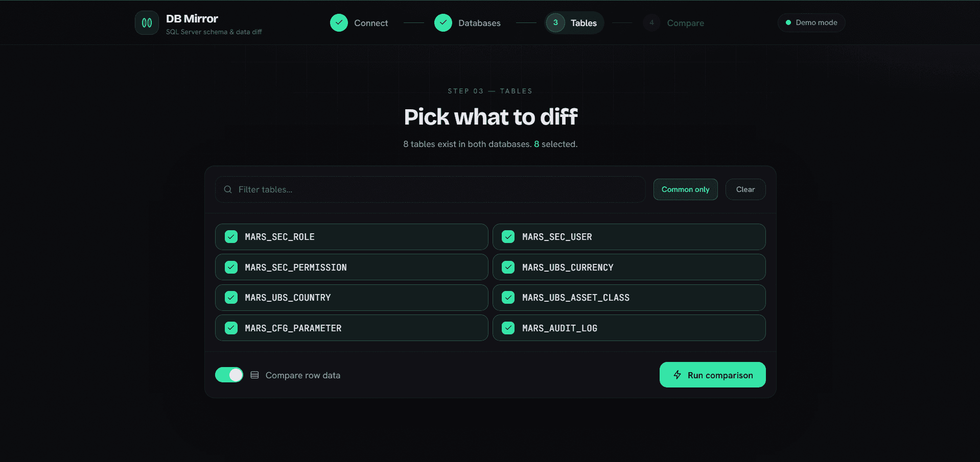Screen dimensions: 980x462
Task: Click the search magnifier icon
Action: point(228,189)
